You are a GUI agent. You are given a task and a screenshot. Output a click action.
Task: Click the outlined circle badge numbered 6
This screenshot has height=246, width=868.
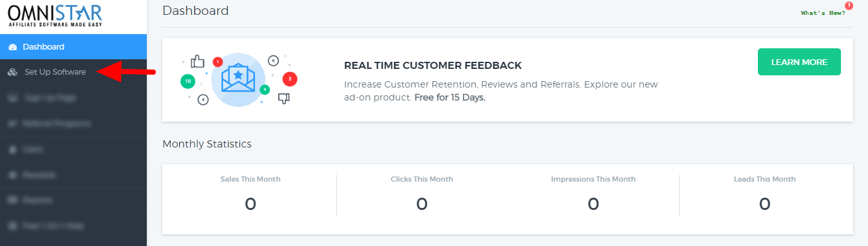point(273,61)
